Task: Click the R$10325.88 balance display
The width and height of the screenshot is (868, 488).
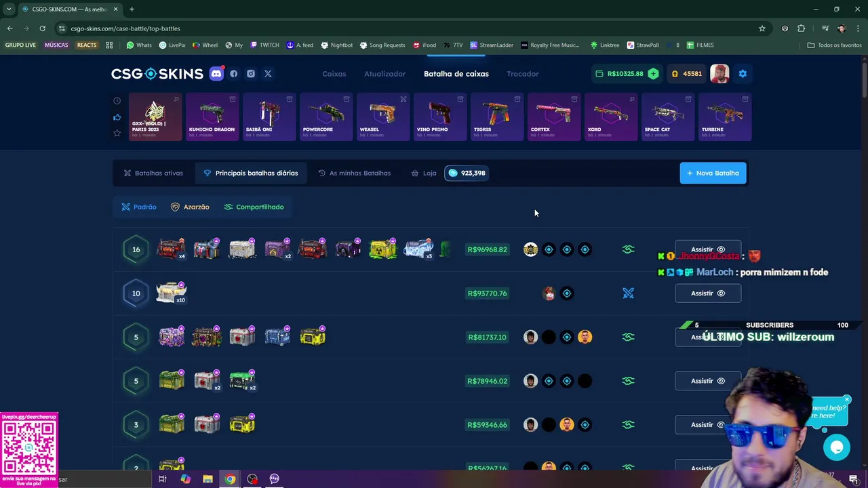Action: click(620, 74)
